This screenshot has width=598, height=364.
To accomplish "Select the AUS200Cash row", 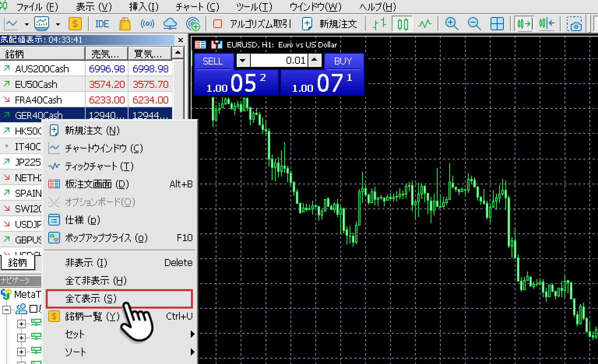I will (86, 68).
